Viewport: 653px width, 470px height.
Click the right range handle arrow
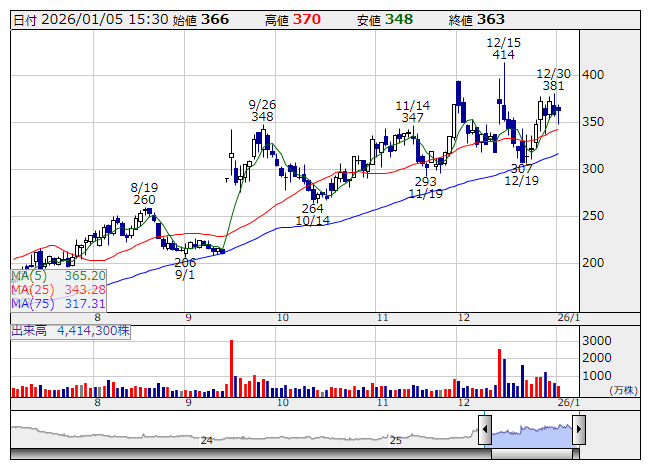[578, 431]
